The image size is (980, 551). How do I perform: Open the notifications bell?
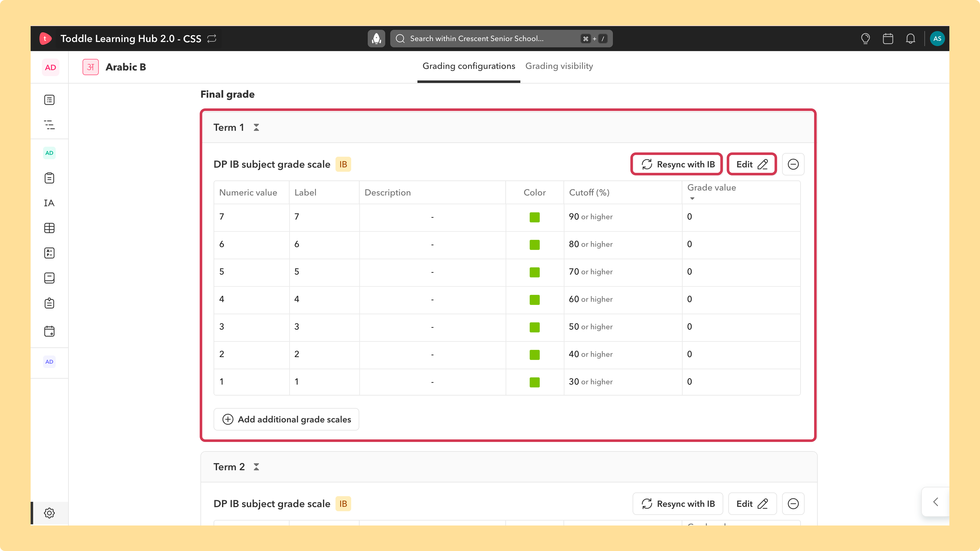point(910,38)
